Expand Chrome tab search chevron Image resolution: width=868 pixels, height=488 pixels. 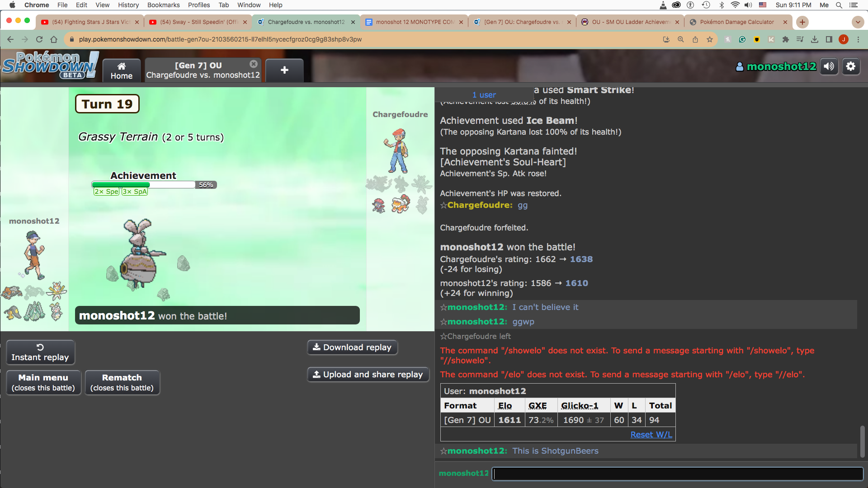point(858,22)
